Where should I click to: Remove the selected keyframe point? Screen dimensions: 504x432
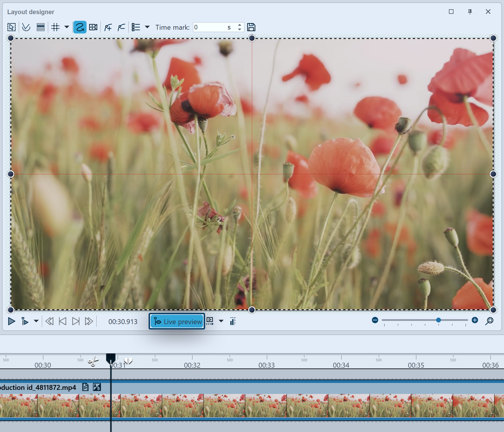click(x=121, y=27)
